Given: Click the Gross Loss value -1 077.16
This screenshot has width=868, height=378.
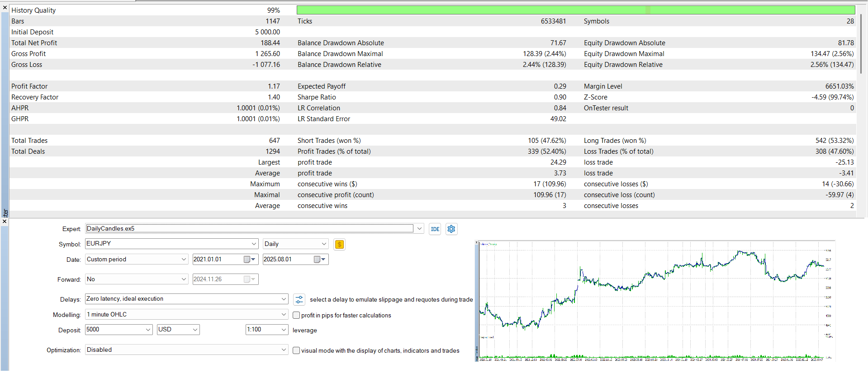Looking at the screenshot, I should [266, 65].
